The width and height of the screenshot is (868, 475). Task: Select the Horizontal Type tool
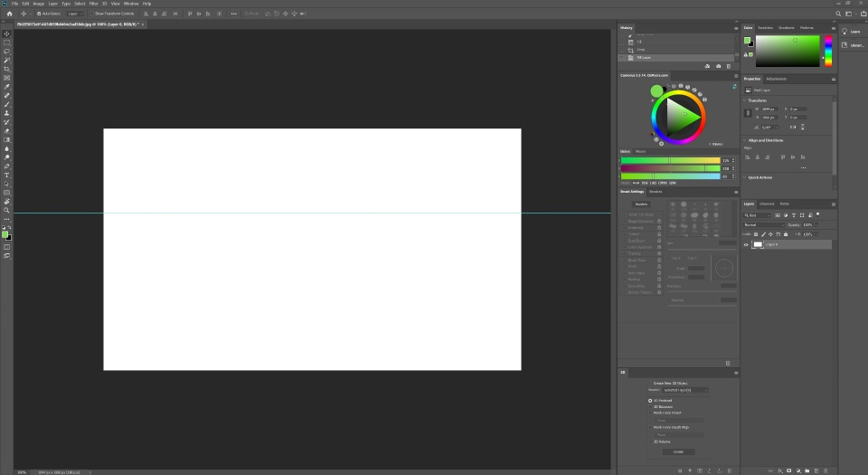click(6, 176)
